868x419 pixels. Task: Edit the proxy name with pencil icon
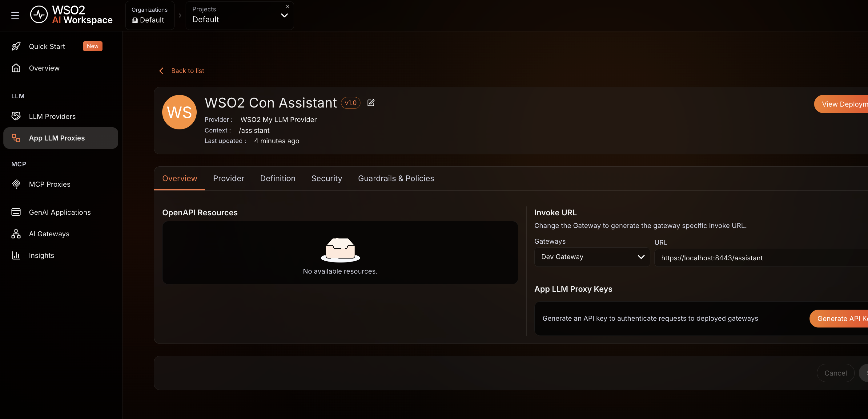pyautogui.click(x=371, y=103)
